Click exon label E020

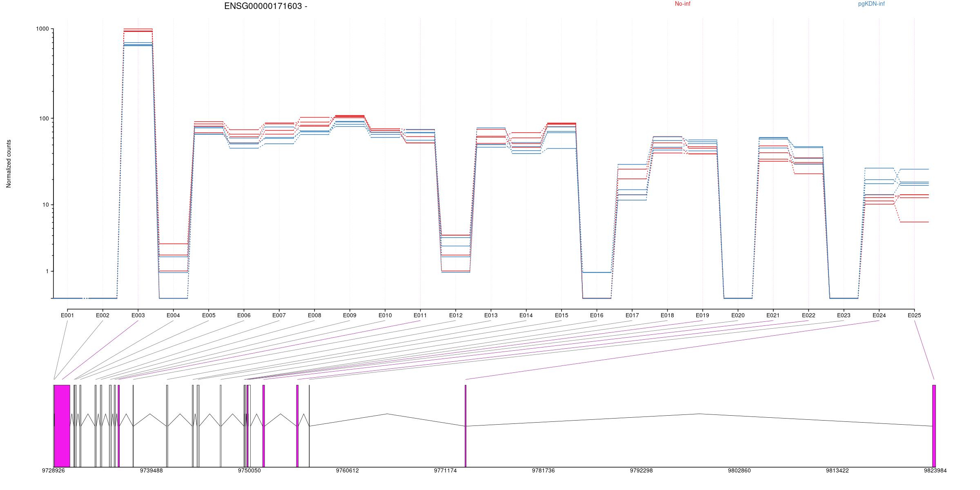[738, 315]
